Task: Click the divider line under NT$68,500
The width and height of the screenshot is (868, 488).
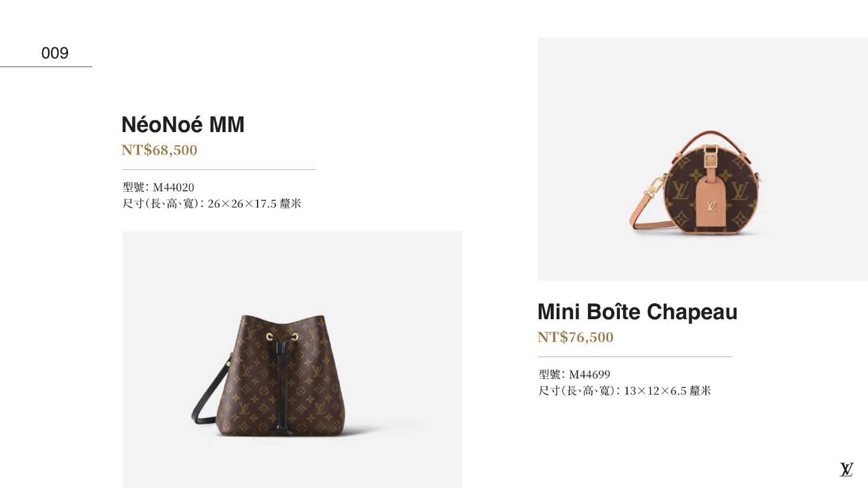Action: coord(219,169)
